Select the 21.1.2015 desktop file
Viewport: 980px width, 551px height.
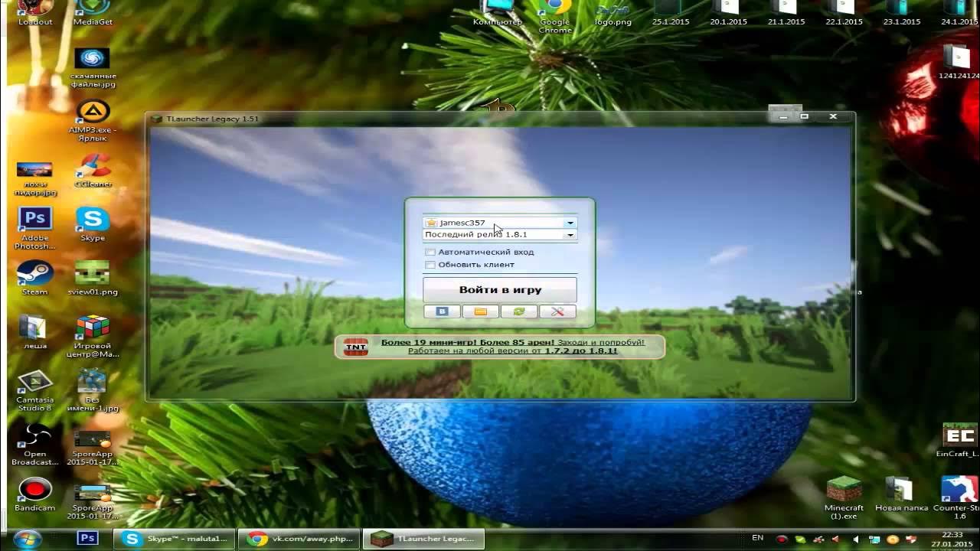[786, 13]
